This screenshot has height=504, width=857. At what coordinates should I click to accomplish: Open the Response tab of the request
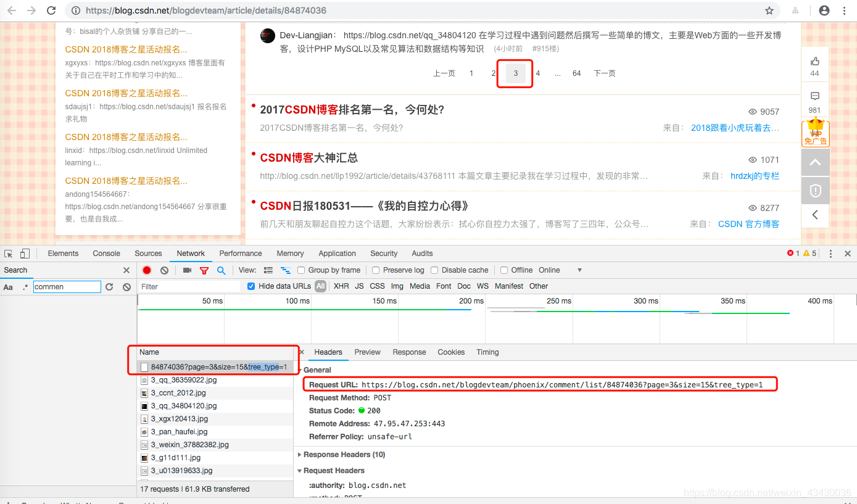[409, 352]
